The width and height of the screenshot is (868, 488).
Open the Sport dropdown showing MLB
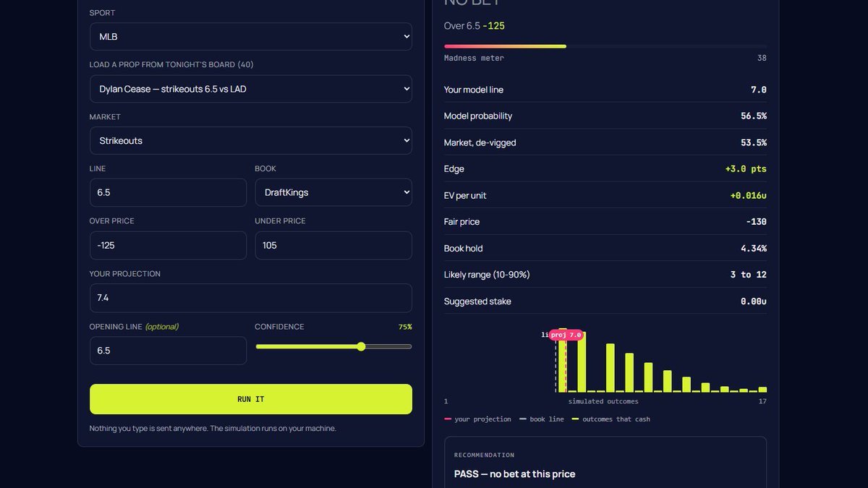point(250,36)
